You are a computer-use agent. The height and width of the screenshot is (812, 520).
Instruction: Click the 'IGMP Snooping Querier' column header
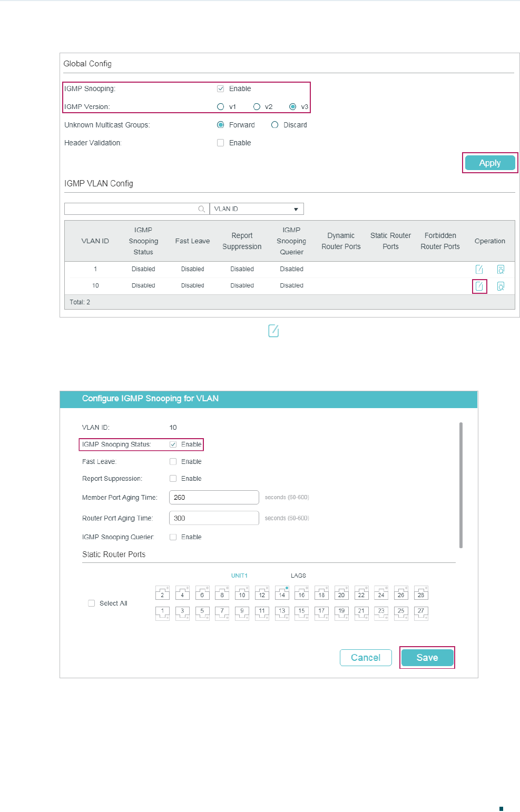[x=291, y=241]
